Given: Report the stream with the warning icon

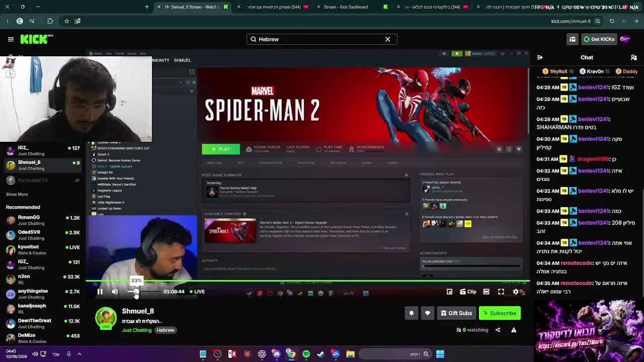Looking at the screenshot, I should [514, 330].
